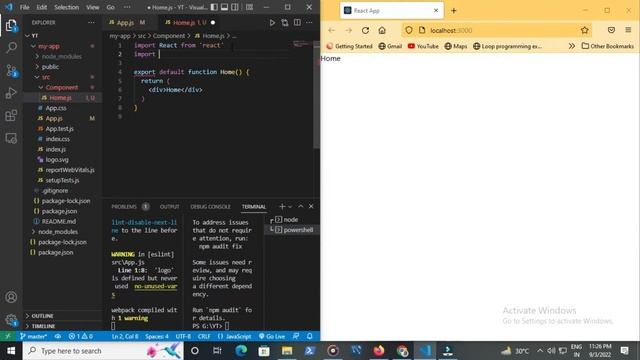Switch to the OUTPUT panel tab
The height and width of the screenshot is (360, 640).
click(169, 207)
